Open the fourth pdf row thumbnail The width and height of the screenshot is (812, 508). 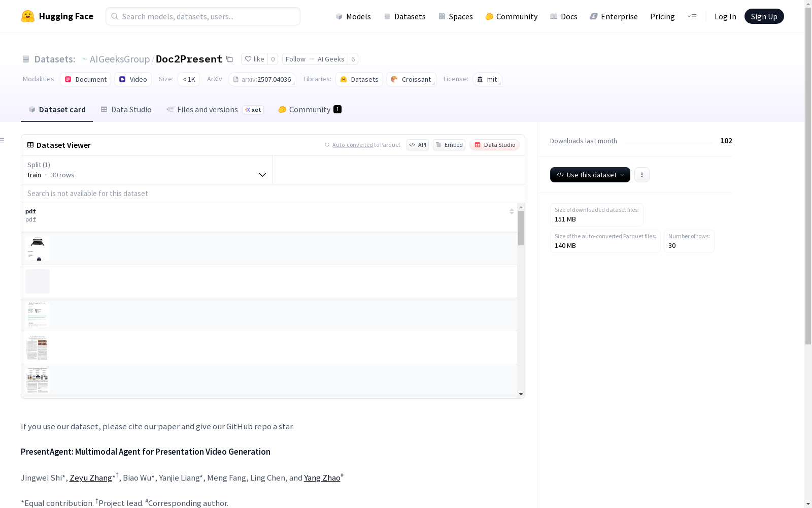pyautogui.click(x=38, y=347)
